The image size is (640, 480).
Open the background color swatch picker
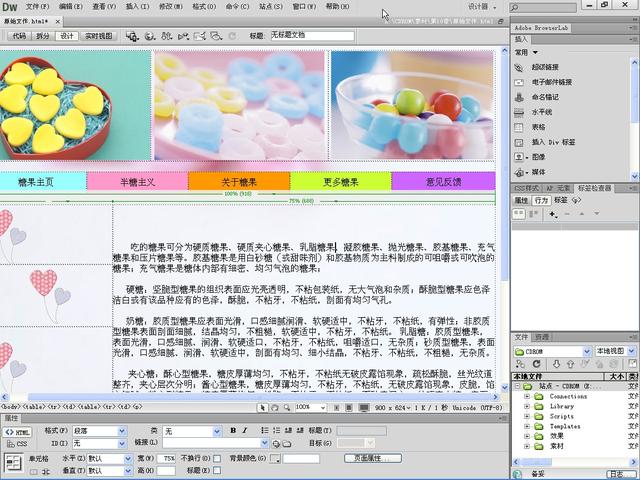(x=275, y=459)
